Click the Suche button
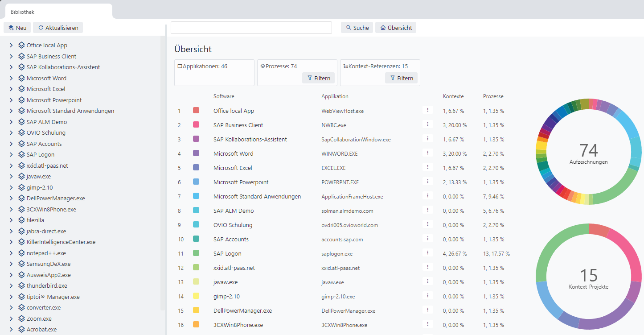Screen dimensions: 644x335 357,28
